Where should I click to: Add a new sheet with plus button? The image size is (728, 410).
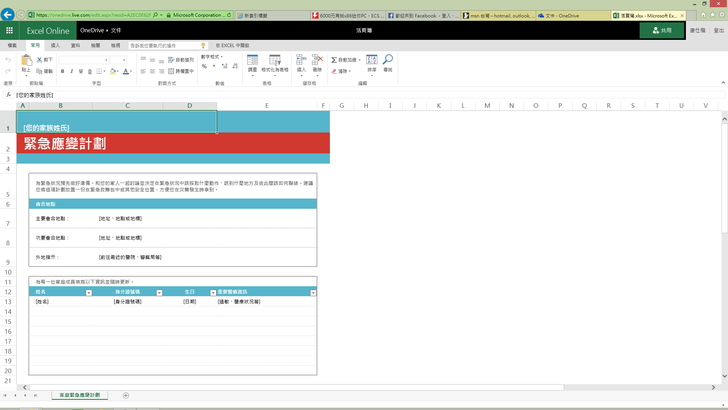point(126,396)
